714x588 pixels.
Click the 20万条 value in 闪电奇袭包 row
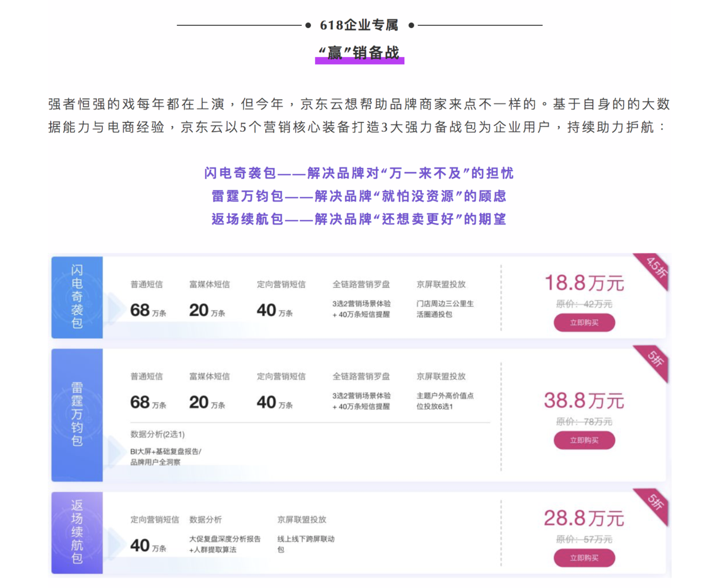pyautogui.click(x=207, y=311)
